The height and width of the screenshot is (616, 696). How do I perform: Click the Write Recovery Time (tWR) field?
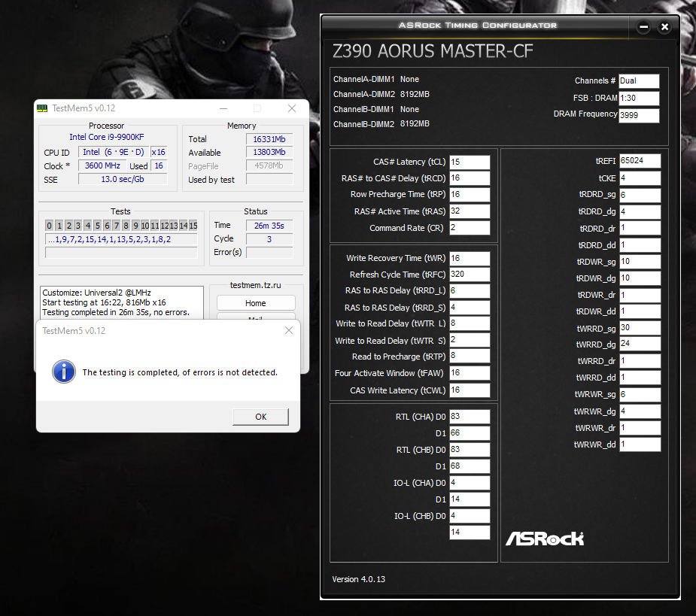pos(470,258)
